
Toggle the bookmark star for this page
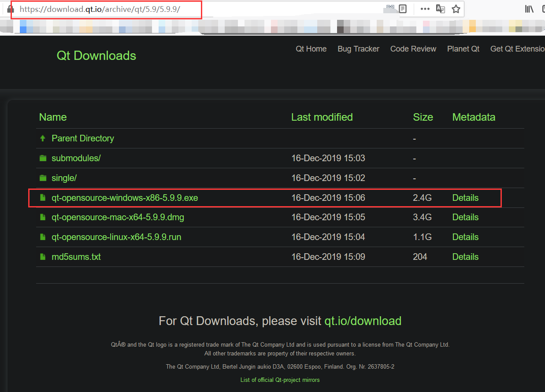tap(456, 8)
